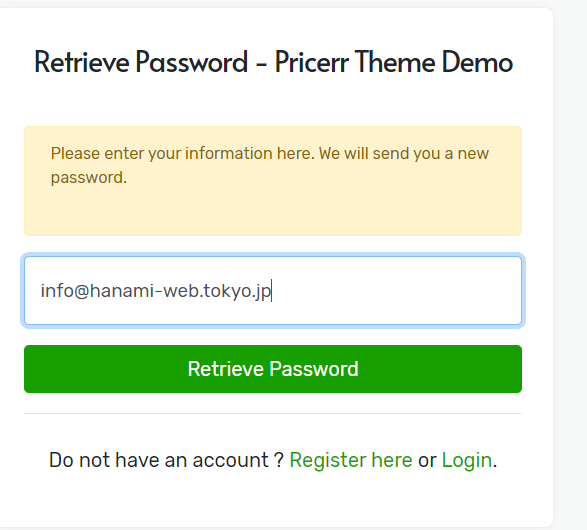This screenshot has width=587, height=530.
Task: Click the word 'or' between the links
Action: [427, 460]
